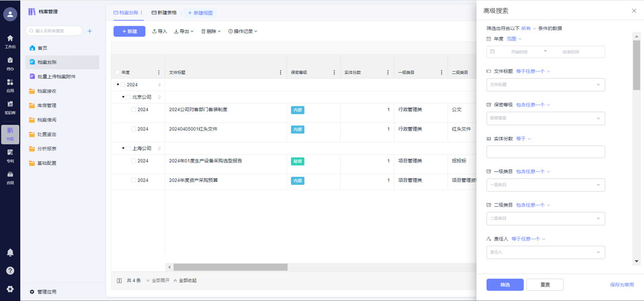Click the 筛选 filter button

point(504,285)
